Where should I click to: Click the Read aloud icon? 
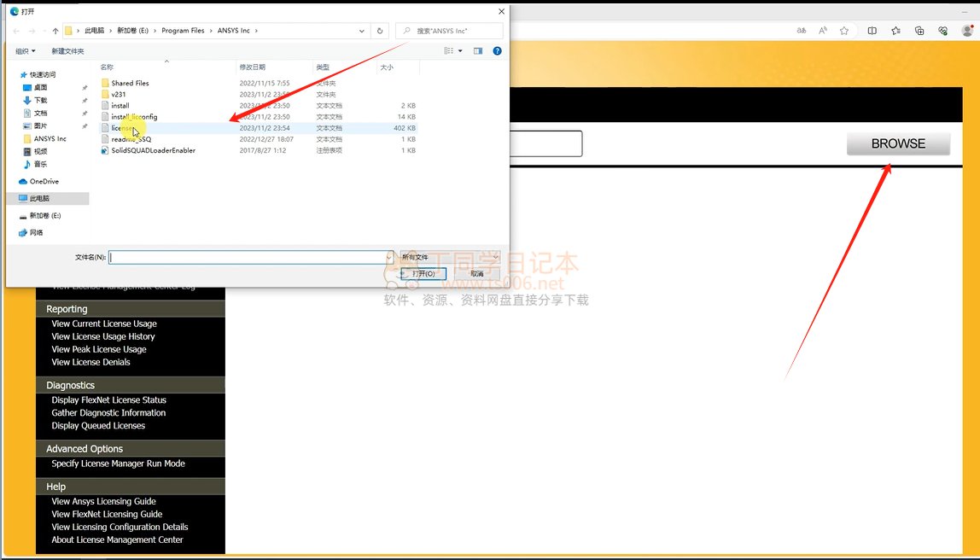pos(823,31)
